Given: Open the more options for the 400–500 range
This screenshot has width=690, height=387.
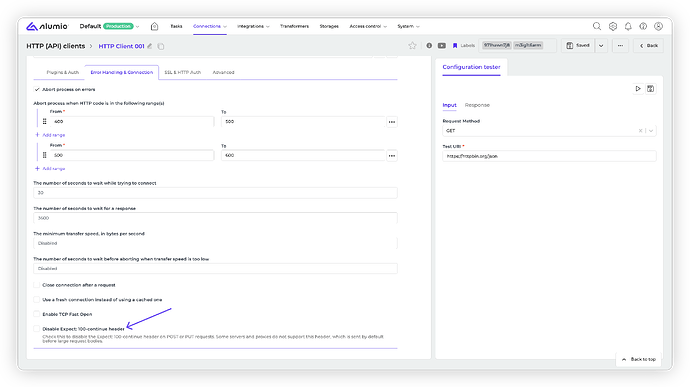Looking at the screenshot, I should tap(392, 122).
